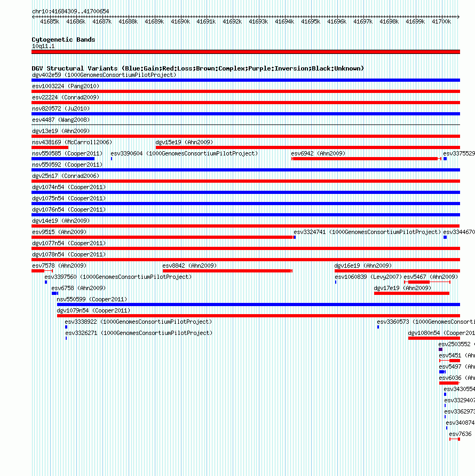The width and height of the screenshot is (475, 476).
Task: Click the dgv1077n54 (Cooper2011) label
Action: pyautogui.click(x=69, y=243)
